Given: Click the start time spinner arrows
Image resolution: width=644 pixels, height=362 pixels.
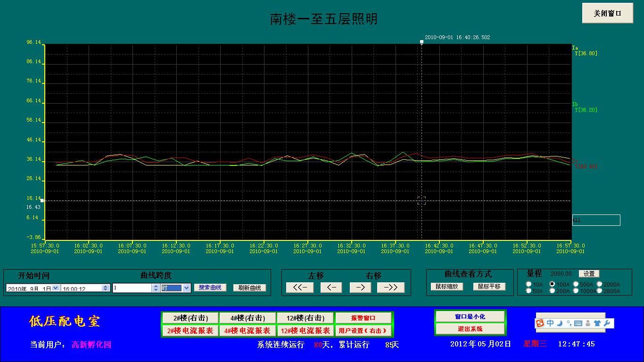Looking at the screenshot, I should (x=106, y=288).
